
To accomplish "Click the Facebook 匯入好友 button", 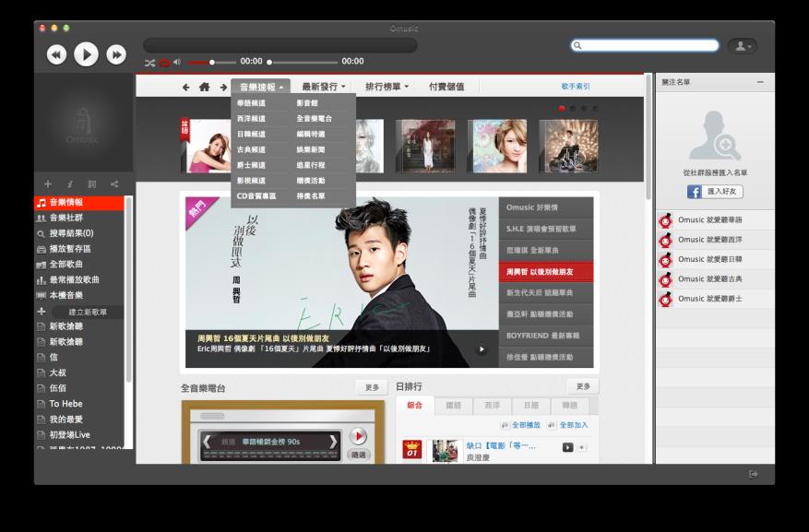I will [x=715, y=192].
